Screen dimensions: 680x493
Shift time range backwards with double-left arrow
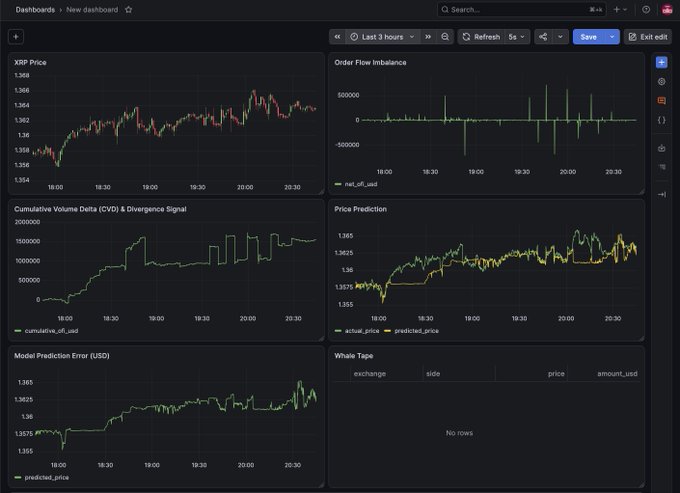coord(337,37)
